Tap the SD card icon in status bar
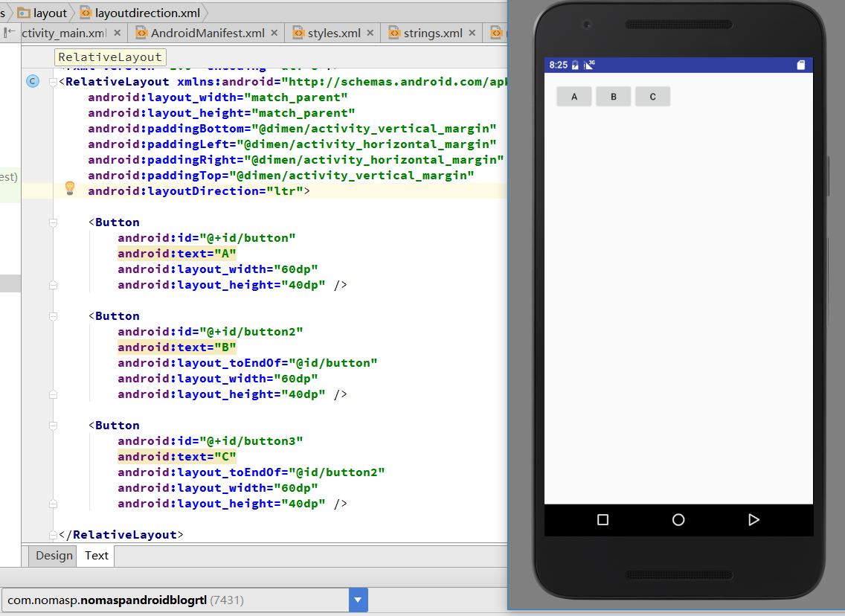This screenshot has width=845, height=616. pyautogui.click(x=801, y=65)
